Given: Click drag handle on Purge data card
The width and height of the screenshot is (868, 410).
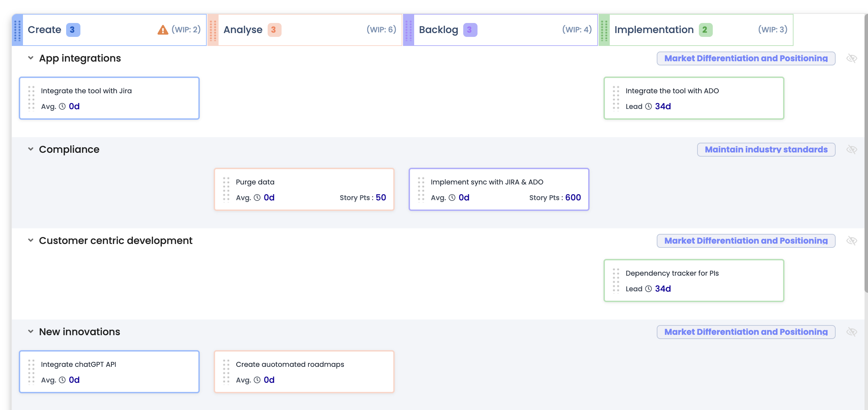Looking at the screenshot, I should 226,189.
